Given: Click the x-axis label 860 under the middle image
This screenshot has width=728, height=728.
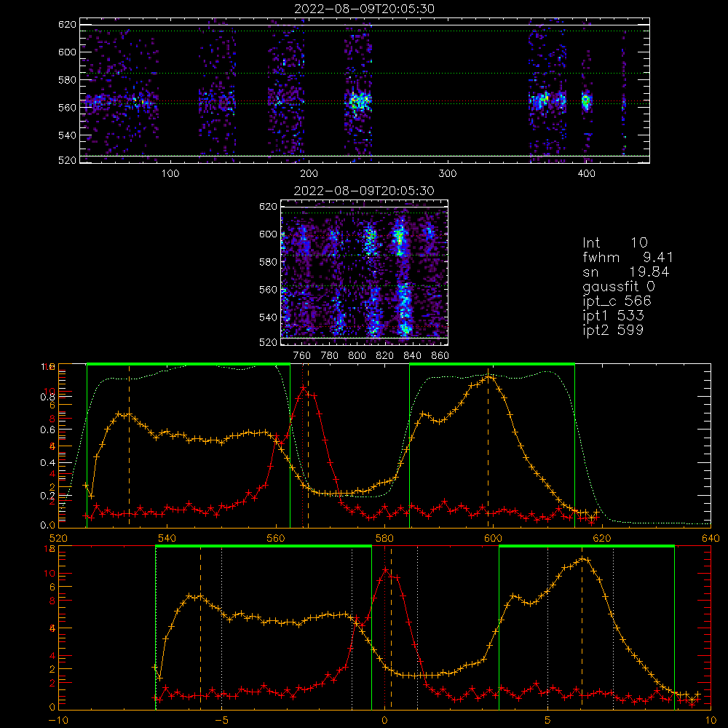Looking at the screenshot, I should 440,356.
